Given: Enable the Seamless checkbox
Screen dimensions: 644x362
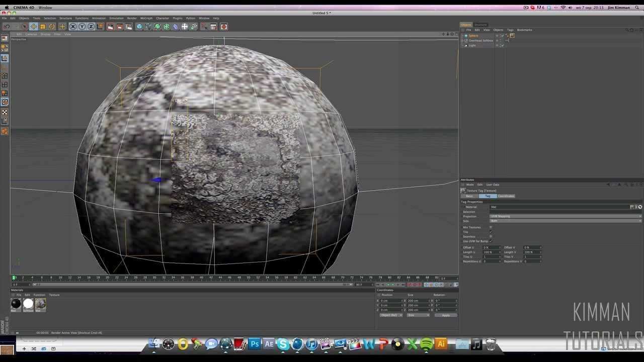Looking at the screenshot, I should pos(491,236).
